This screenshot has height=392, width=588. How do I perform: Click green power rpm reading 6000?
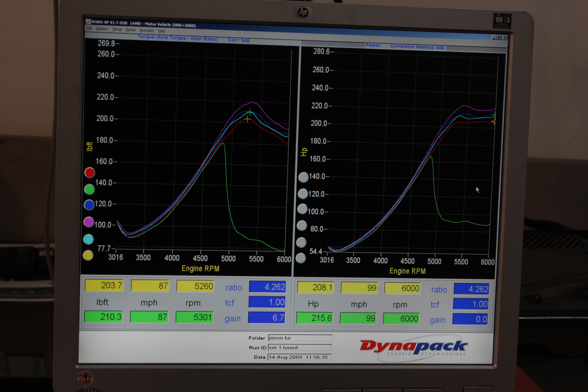[401, 319]
